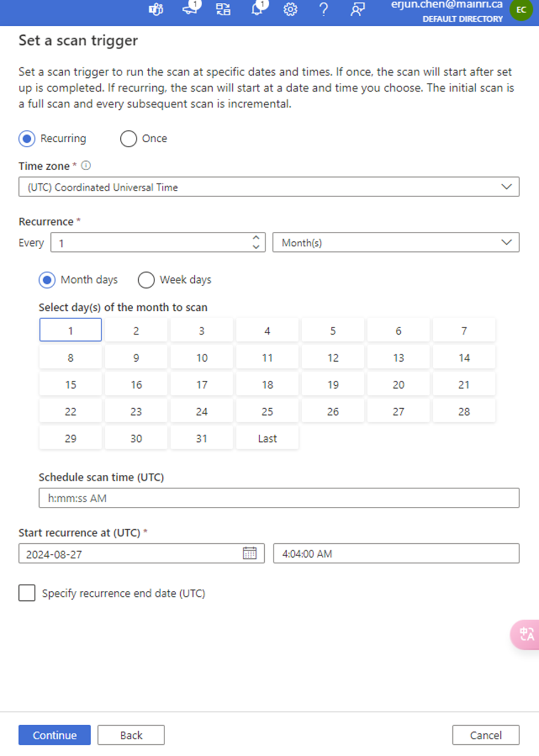Switch to Week days selection
This screenshot has height=756, width=539.
tap(146, 279)
